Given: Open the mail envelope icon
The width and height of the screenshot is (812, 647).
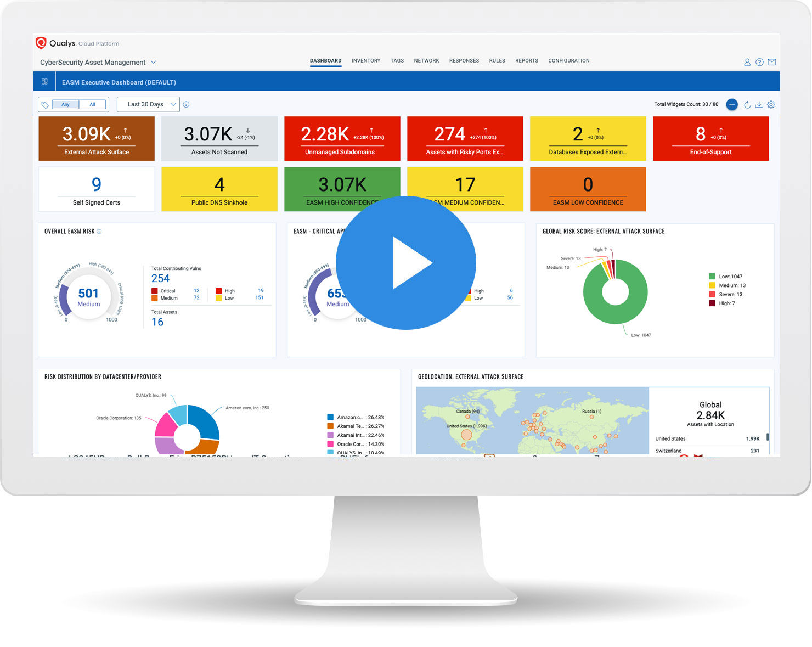Looking at the screenshot, I should tap(772, 62).
